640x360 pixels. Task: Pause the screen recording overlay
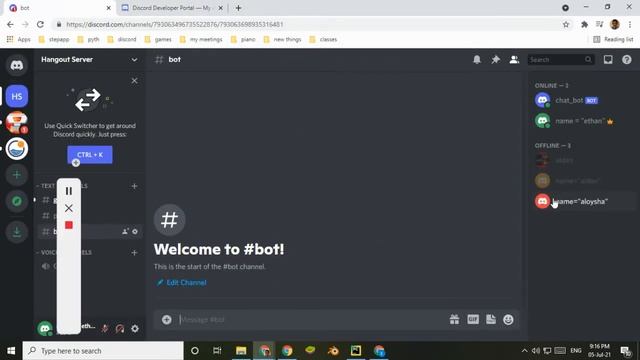click(69, 191)
